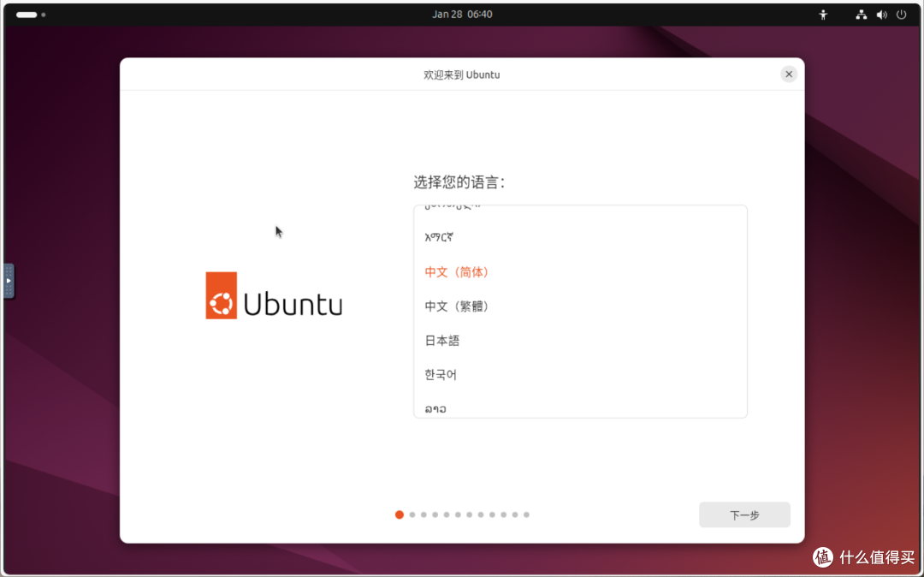This screenshot has height=577, width=924.
Task: Select 中文（繁體） language
Action: 580,306
